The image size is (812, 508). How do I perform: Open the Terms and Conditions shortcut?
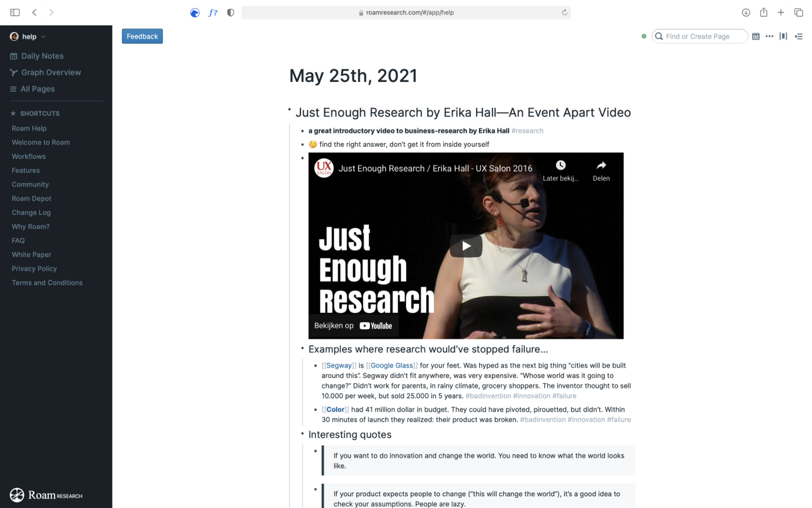(47, 283)
